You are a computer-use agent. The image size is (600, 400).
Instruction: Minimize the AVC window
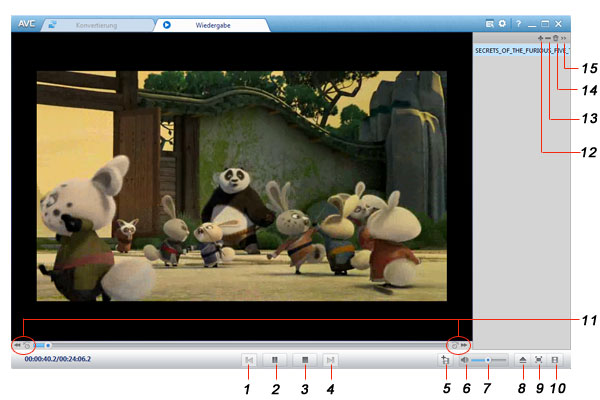(532, 24)
